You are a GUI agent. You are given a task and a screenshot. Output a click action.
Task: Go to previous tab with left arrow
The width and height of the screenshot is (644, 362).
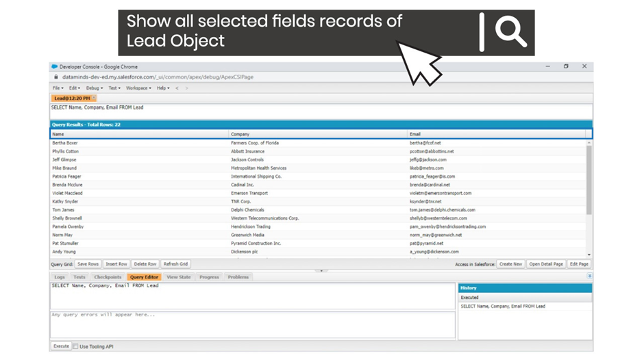pyautogui.click(x=177, y=88)
